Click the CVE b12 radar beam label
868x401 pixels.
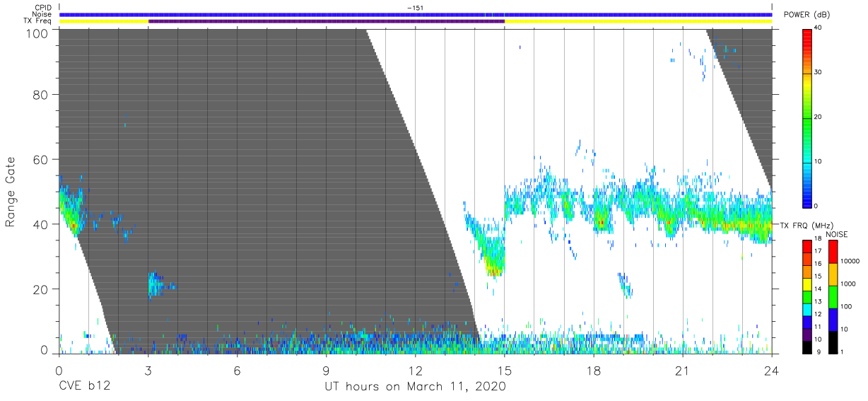click(x=84, y=387)
